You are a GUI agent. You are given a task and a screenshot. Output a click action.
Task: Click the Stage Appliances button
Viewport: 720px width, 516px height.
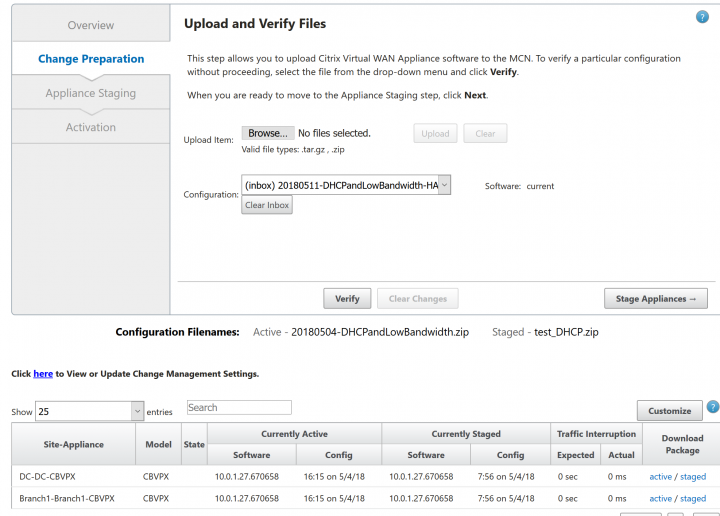click(655, 298)
